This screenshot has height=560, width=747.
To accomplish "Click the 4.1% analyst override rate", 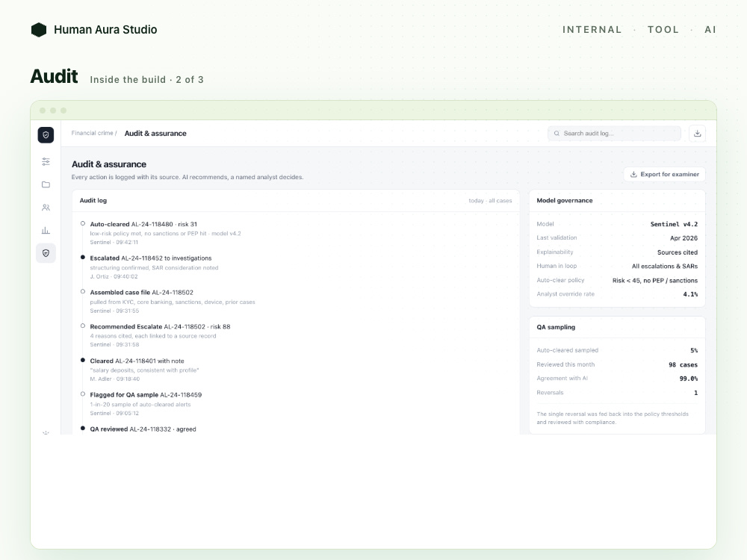I will click(x=690, y=294).
